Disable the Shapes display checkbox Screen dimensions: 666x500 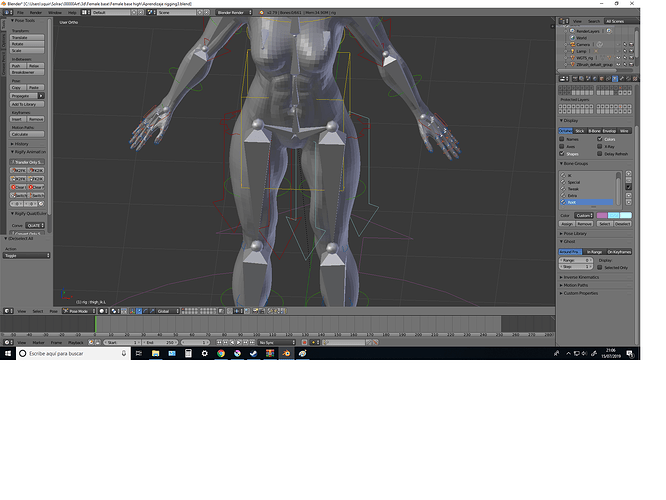pyautogui.click(x=562, y=154)
